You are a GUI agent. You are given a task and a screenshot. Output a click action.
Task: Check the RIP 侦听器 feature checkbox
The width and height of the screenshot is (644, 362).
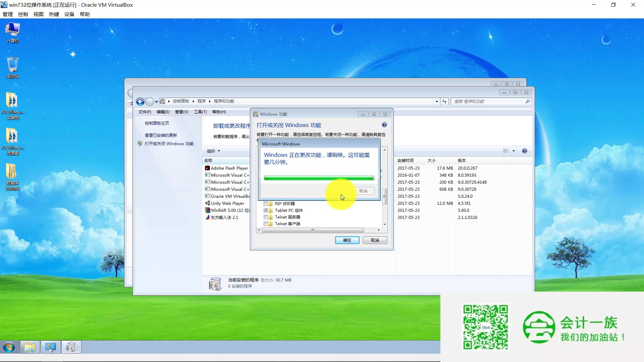[x=266, y=203]
